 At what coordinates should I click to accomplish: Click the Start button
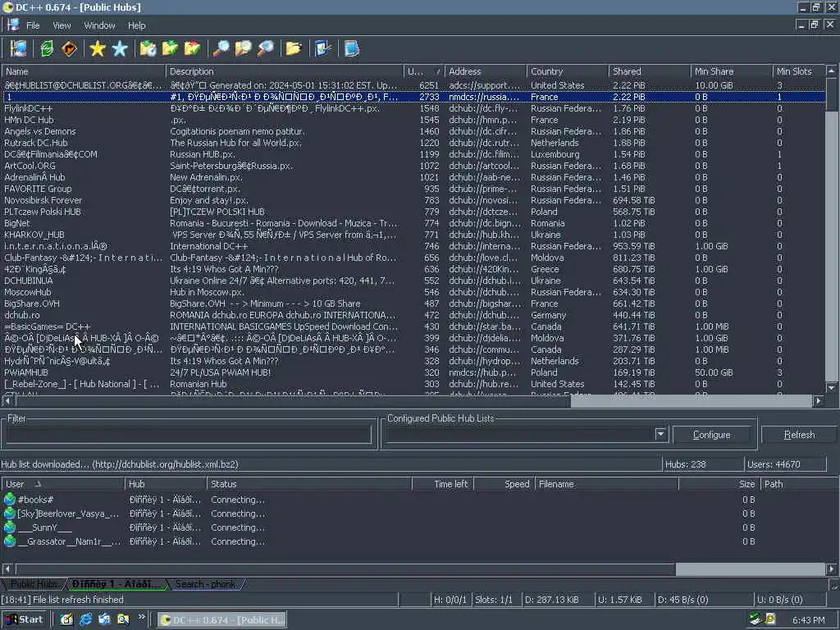(x=24, y=619)
